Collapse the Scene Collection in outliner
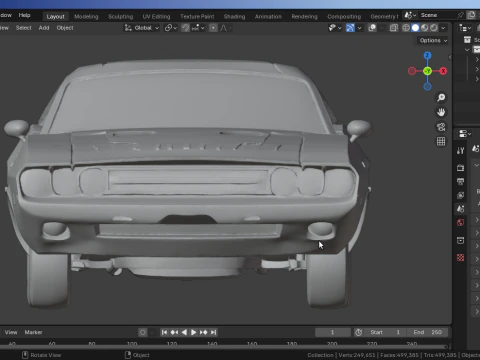This screenshot has width=480, height=360. click(x=467, y=50)
